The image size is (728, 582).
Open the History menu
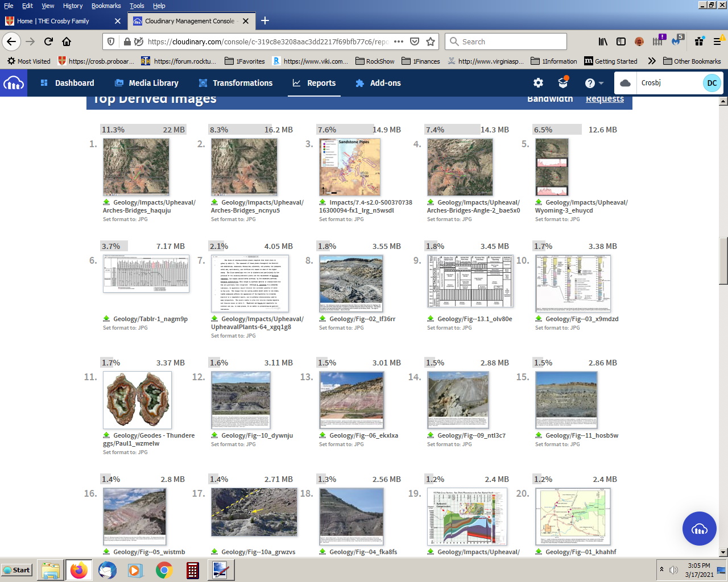click(73, 6)
